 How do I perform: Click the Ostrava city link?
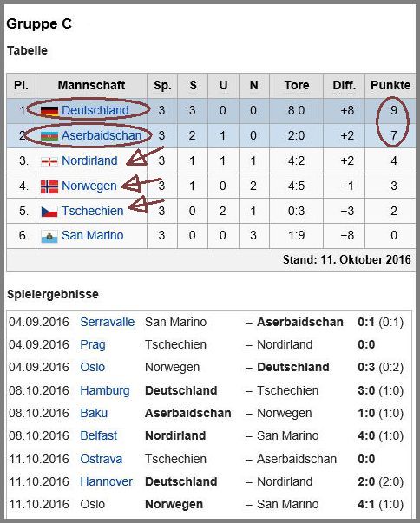coord(101,459)
